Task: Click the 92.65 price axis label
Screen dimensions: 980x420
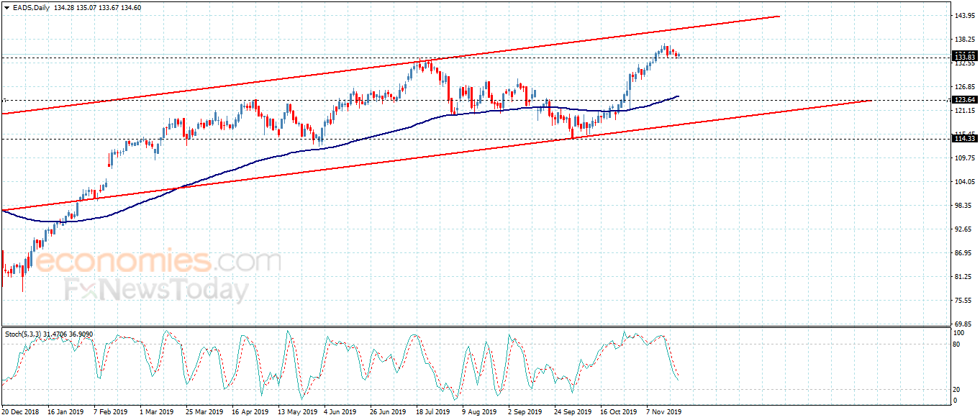Action: [963, 229]
